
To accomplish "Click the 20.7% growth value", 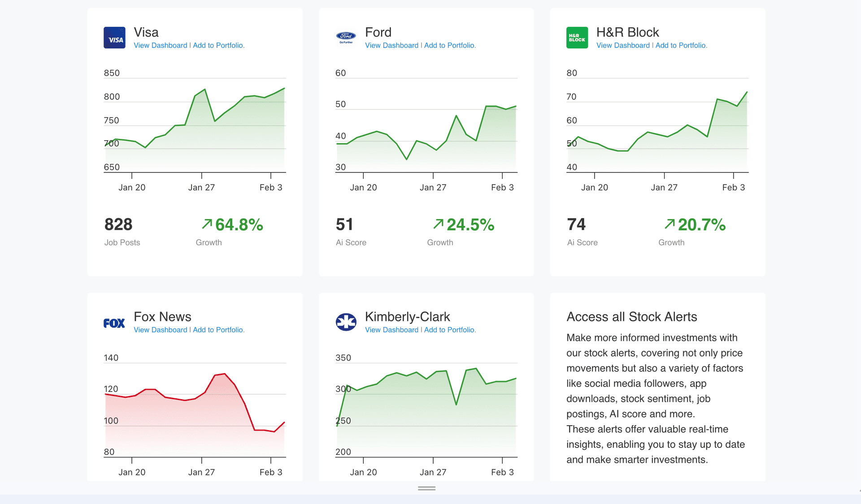I will pyautogui.click(x=702, y=224).
